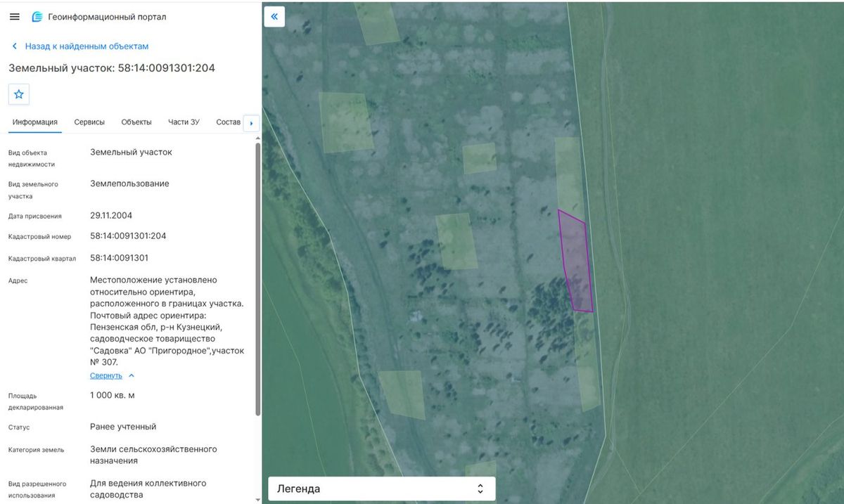Expand the Легенда map legend panel
The image size is (844, 504).
point(382,489)
